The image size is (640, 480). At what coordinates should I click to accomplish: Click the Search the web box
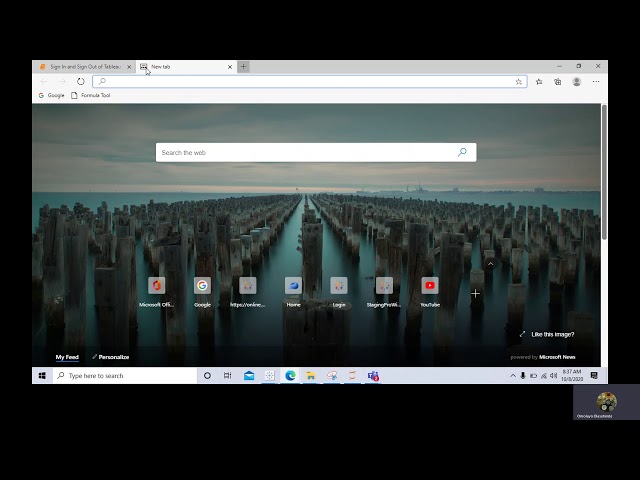(x=316, y=152)
